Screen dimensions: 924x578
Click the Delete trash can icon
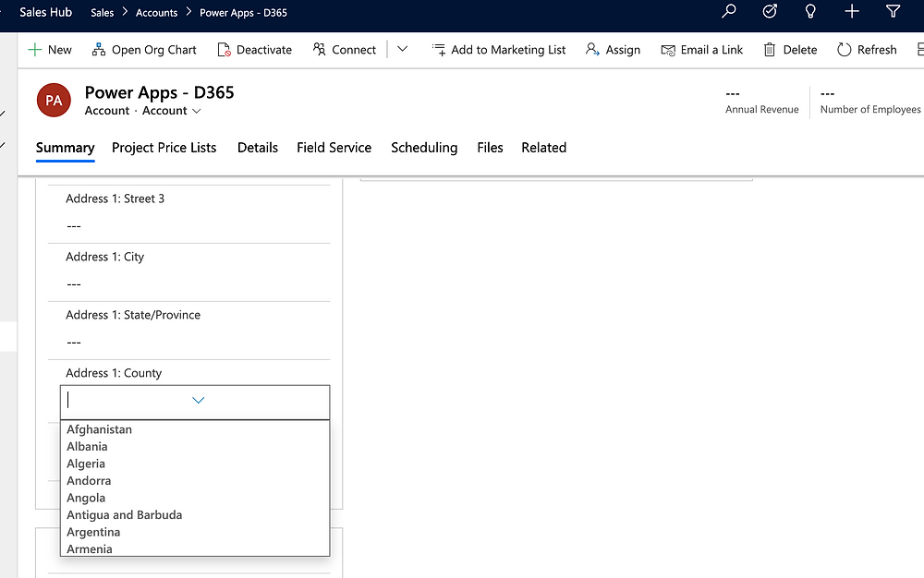tap(769, 50)
